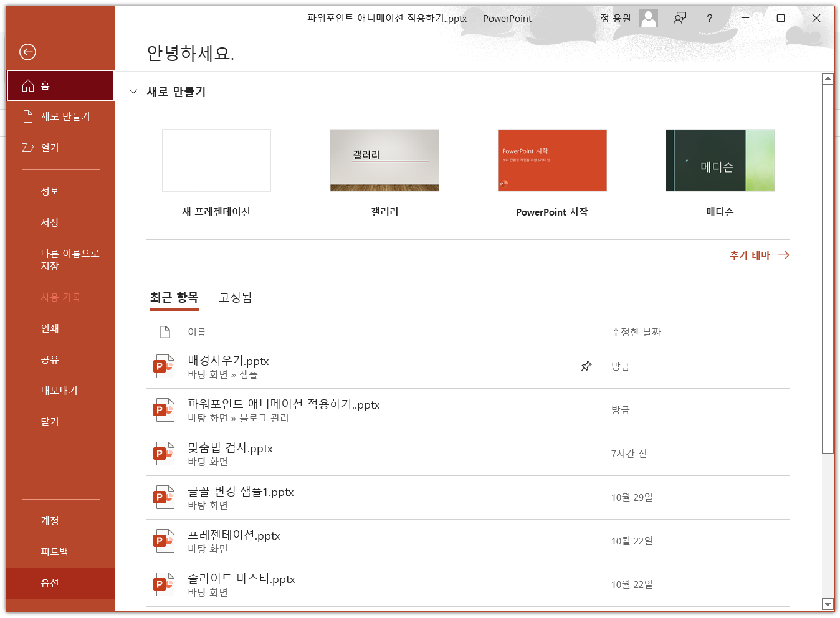The image size is (840, 618).
Task: Collapse the 새로 만들기 section chevron
Action: 133,92
